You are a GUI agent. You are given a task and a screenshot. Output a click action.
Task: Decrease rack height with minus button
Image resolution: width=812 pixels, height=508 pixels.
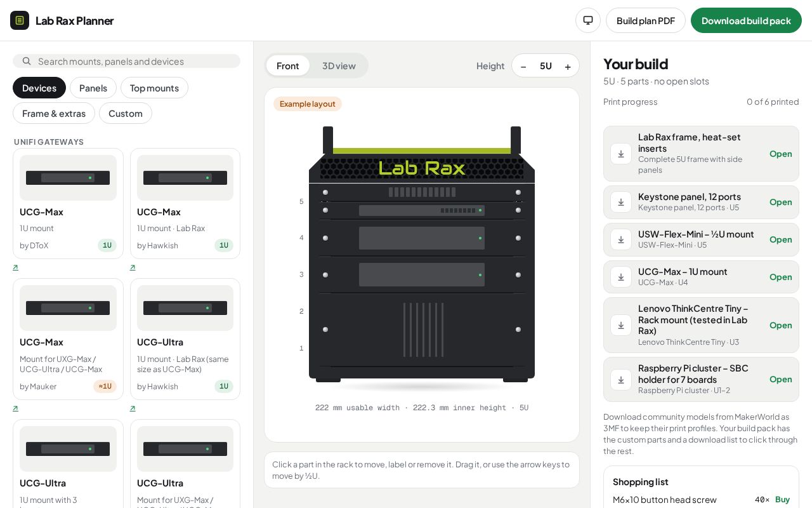523,66
